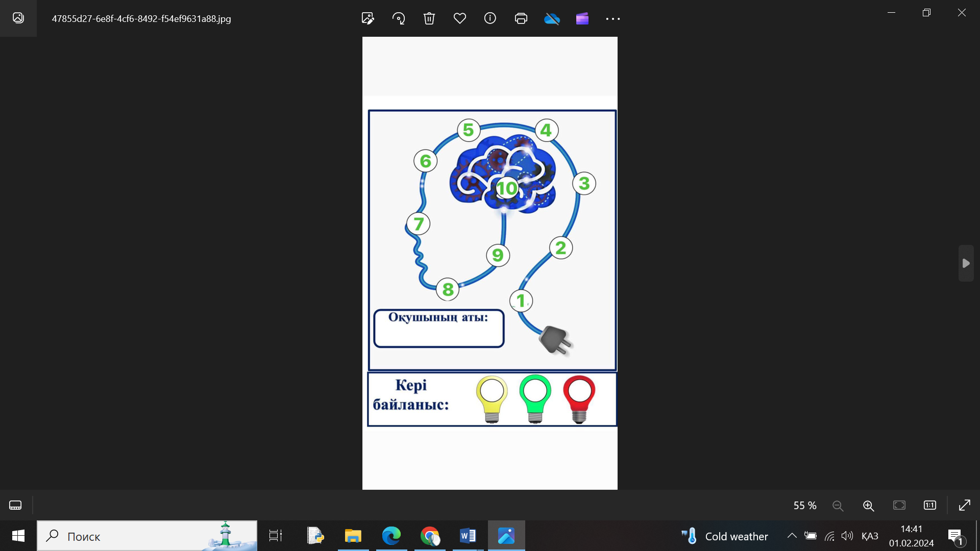Click the 55 % zoom level
Screen dimensions: 980x551
click(804, 506)
